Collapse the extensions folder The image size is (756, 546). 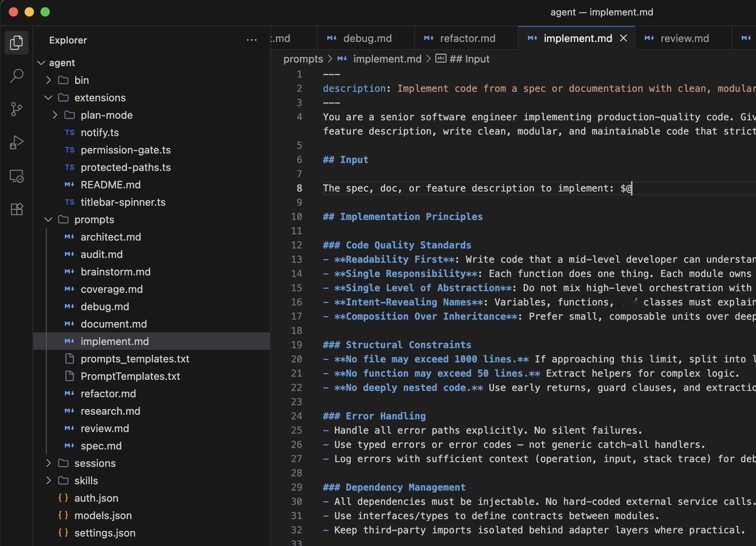click(99, 98)
